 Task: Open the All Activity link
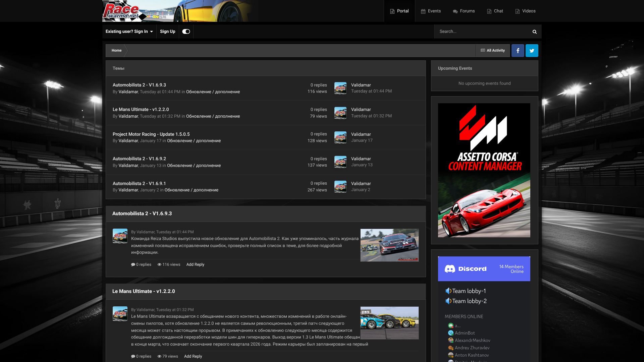(492, 50)
